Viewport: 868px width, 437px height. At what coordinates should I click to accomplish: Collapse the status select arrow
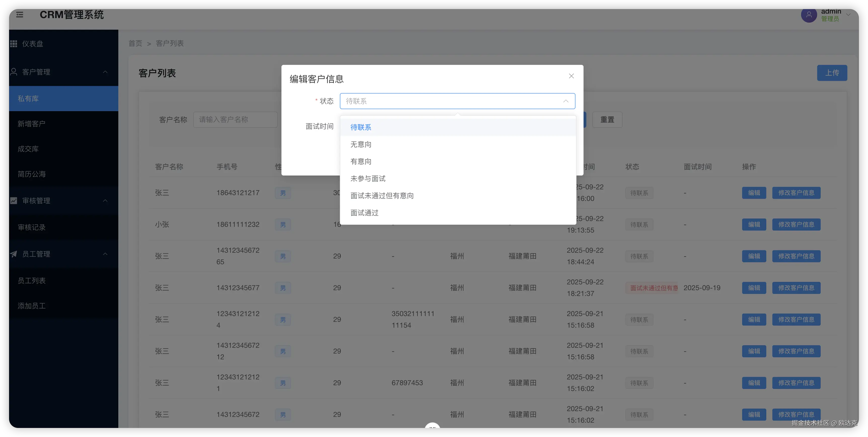[x=565, y=101]
